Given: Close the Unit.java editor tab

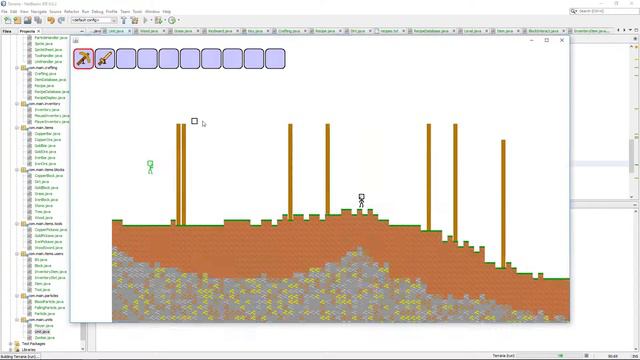Looking at the screenshot, I should pyautogui.click(x=130, y=31).
